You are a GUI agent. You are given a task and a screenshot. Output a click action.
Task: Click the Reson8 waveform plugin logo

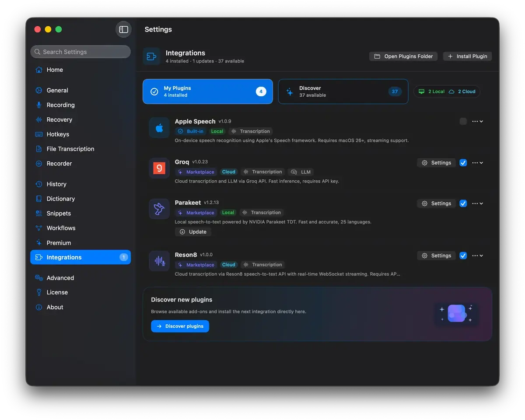coord(159,261)
